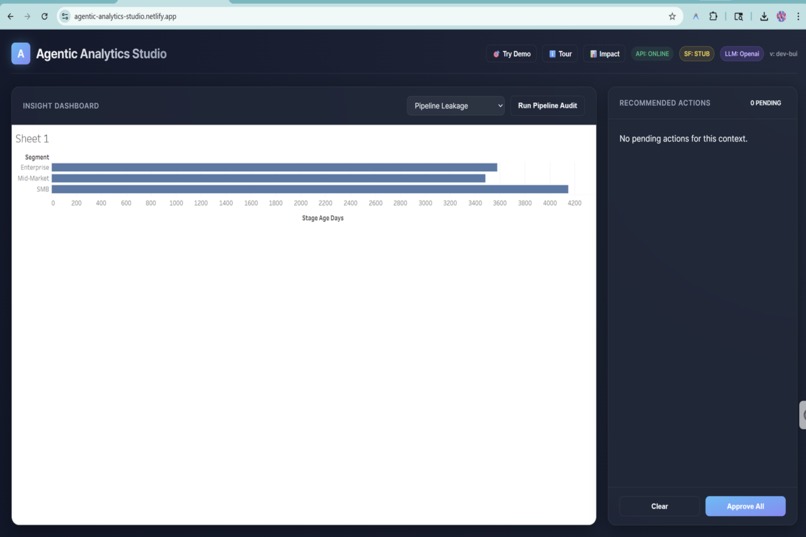Image resolution: width=806 pixels, height=537 pixels.
Task: Click the Segment axis header
Action: [37, 157]
